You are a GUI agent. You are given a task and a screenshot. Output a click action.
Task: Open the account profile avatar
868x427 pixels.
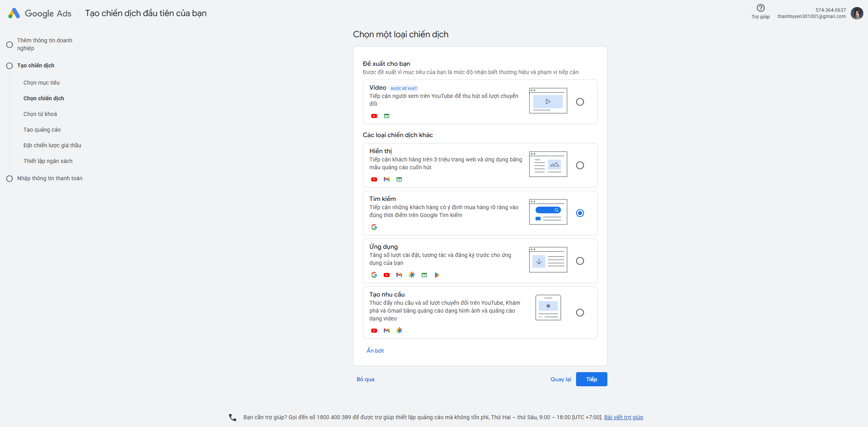[857, 13]
